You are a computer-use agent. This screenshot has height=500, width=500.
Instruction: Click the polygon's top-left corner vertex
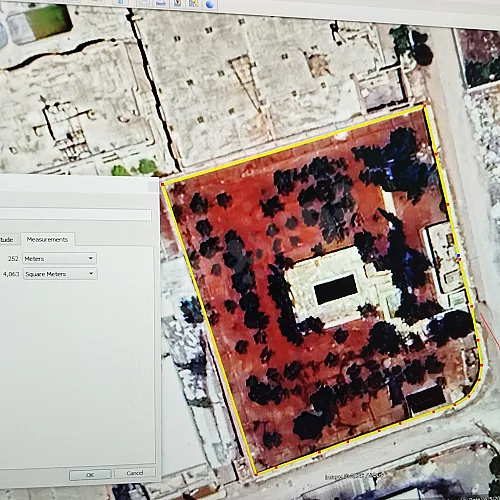(x=163, y=184)
